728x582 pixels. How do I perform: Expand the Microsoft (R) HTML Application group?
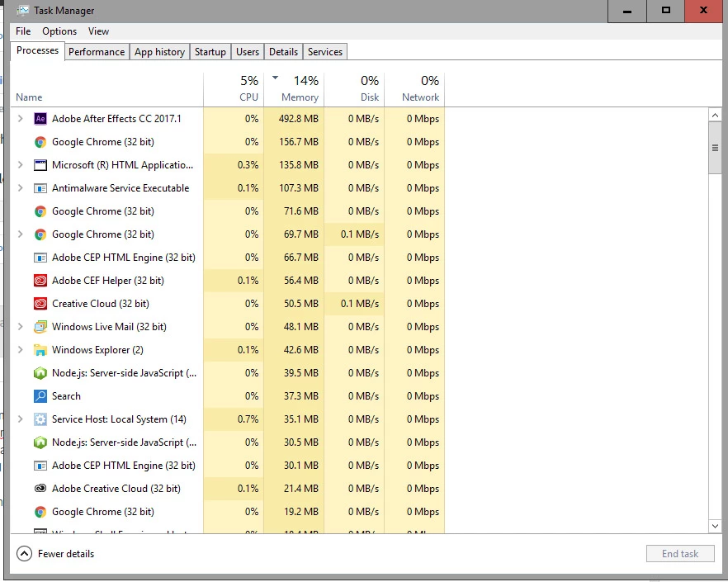[20, 165]
